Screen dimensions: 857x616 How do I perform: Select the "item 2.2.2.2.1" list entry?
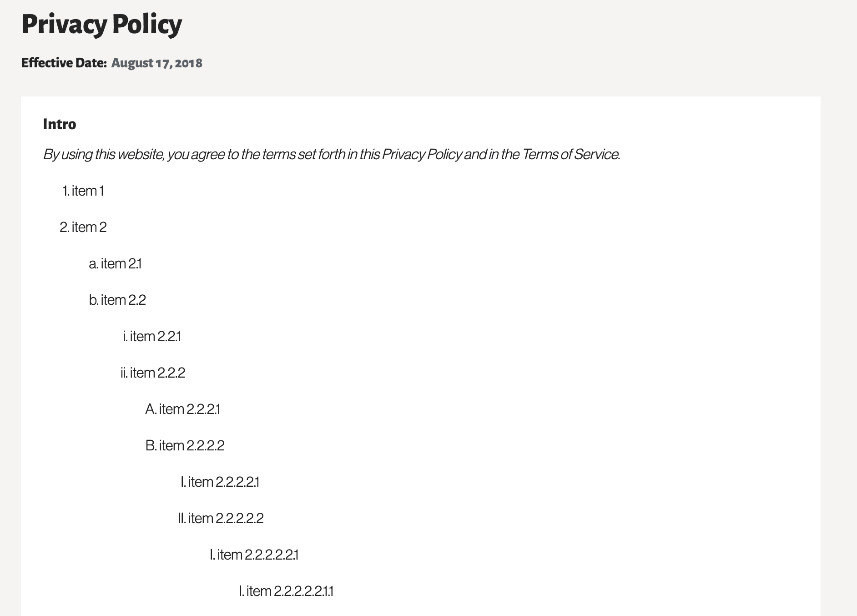coord(223,482)
